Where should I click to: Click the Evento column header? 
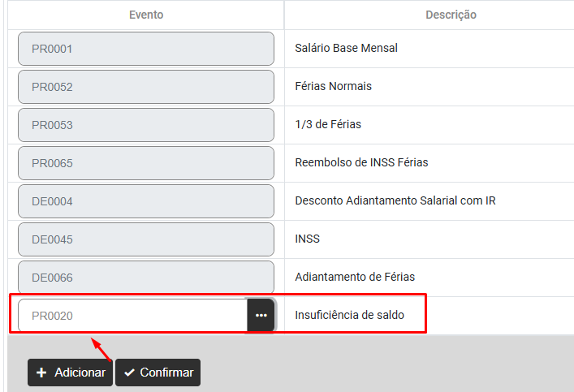(x=146, y=15)
